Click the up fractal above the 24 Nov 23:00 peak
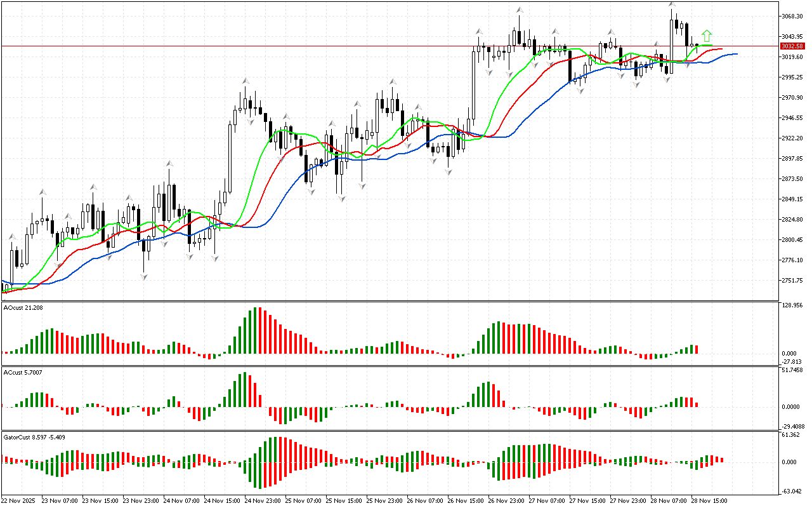Viewport: 812px width, 508px height. tap(245, 81)
